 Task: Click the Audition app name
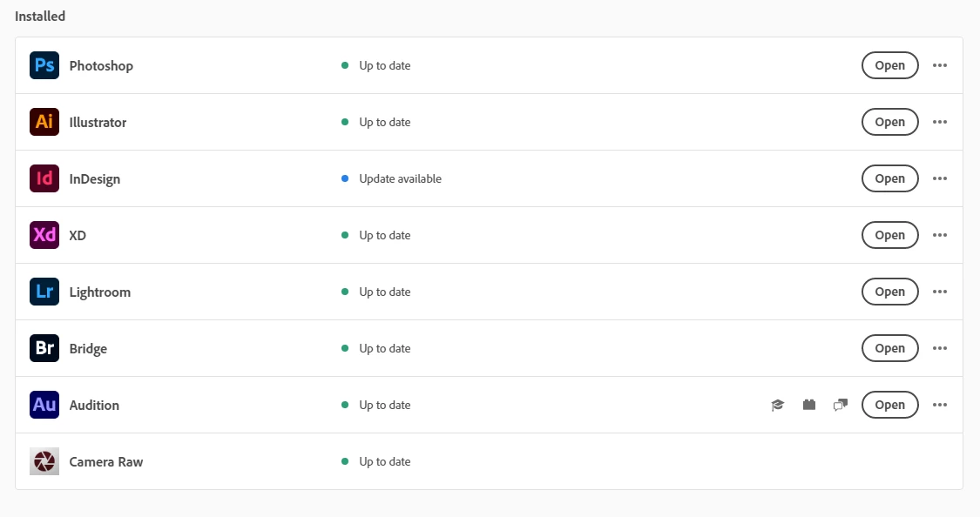pos(94,406)
